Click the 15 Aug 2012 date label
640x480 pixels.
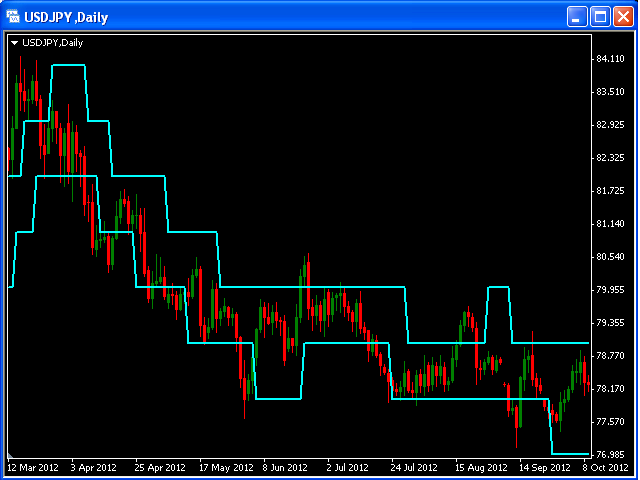click(481, 468)
